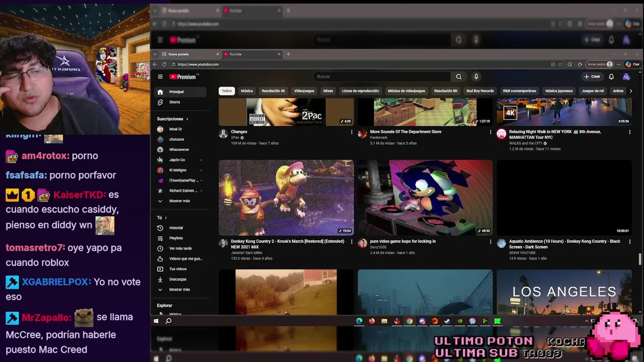Open more options for Aquatic Ambience video
Viewport: 644px width, 362px height.
pyautogui.click(x=629, y=242)
